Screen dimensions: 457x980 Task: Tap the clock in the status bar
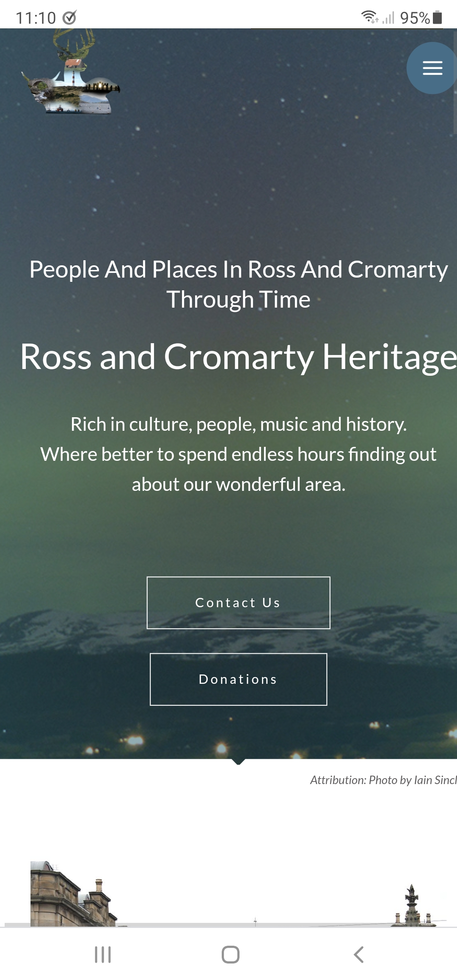[36, 16]
